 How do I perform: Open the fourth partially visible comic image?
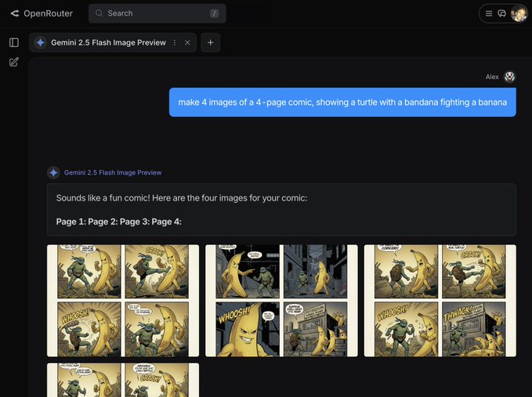coord(123,379)
